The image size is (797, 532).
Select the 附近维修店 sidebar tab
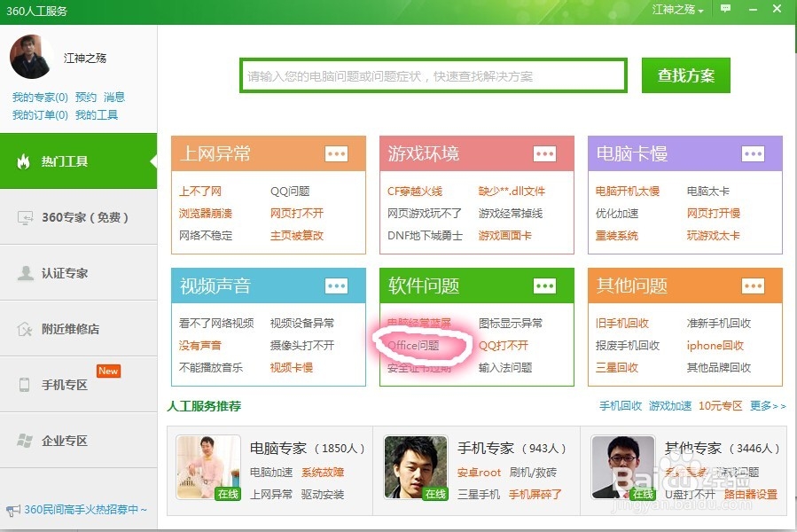(78, 329)
